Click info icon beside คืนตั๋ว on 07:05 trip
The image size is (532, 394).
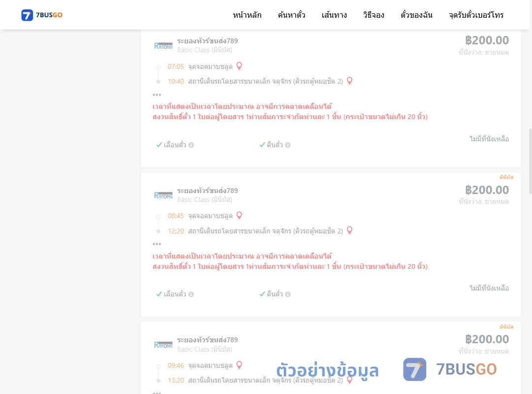pyautogui.click(x=288, y=145)
